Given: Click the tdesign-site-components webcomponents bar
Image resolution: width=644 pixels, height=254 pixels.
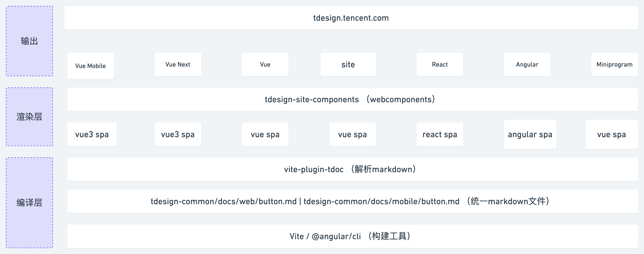Looking at the screenshot, I should 352,99.
